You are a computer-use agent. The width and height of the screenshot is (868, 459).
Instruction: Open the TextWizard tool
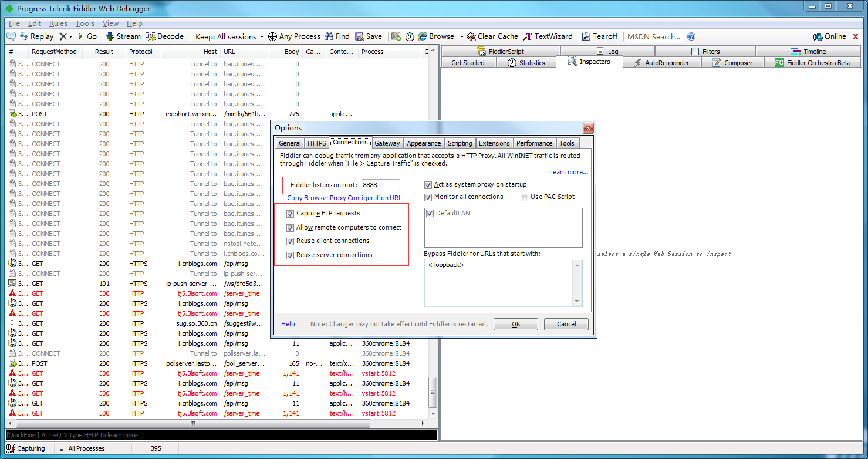(548, 36)
